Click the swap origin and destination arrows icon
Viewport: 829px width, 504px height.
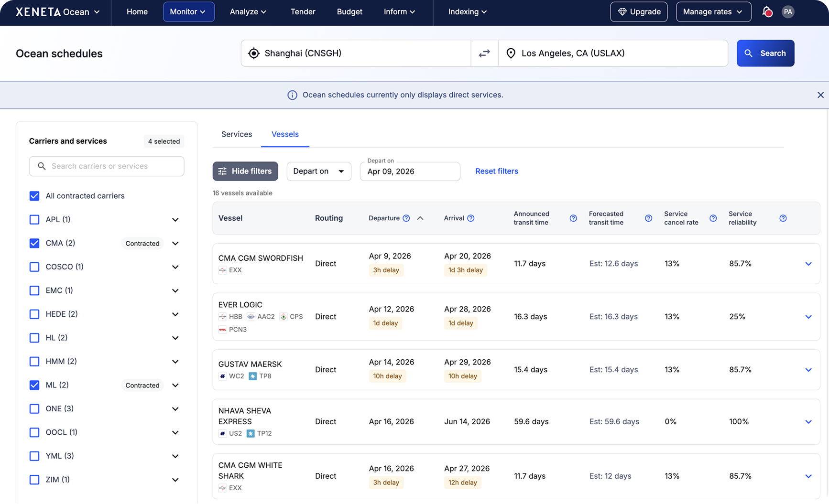click(x=484, y=53)
